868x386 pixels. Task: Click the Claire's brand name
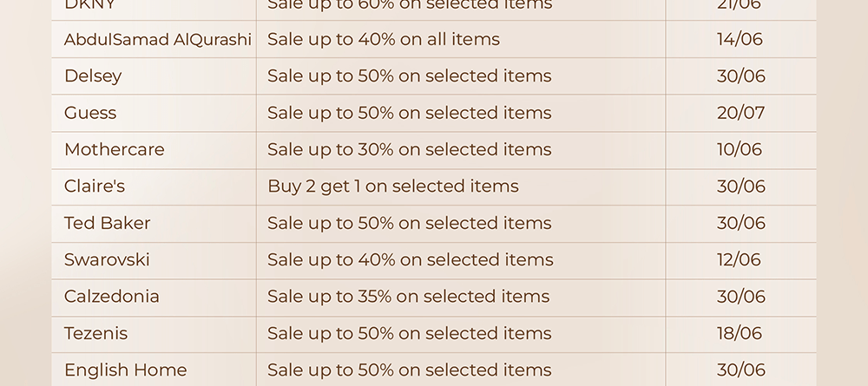(x=95, y=186)
